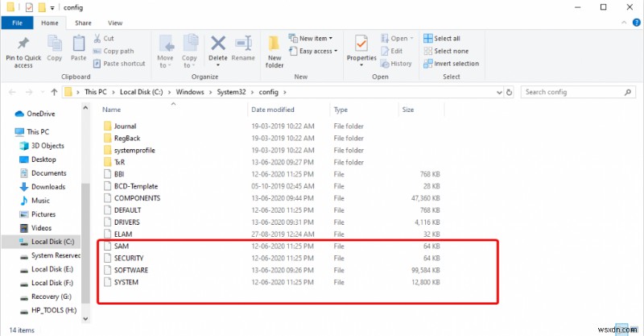The width and height of the screenshot is (644, 336).
Task: Select the SECURITY registry file
Action: (124, 259)
